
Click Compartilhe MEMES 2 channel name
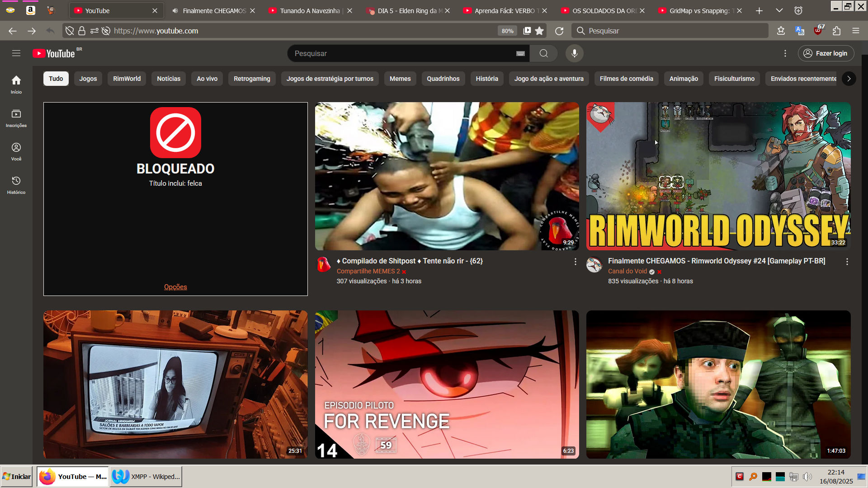[368, 271]
